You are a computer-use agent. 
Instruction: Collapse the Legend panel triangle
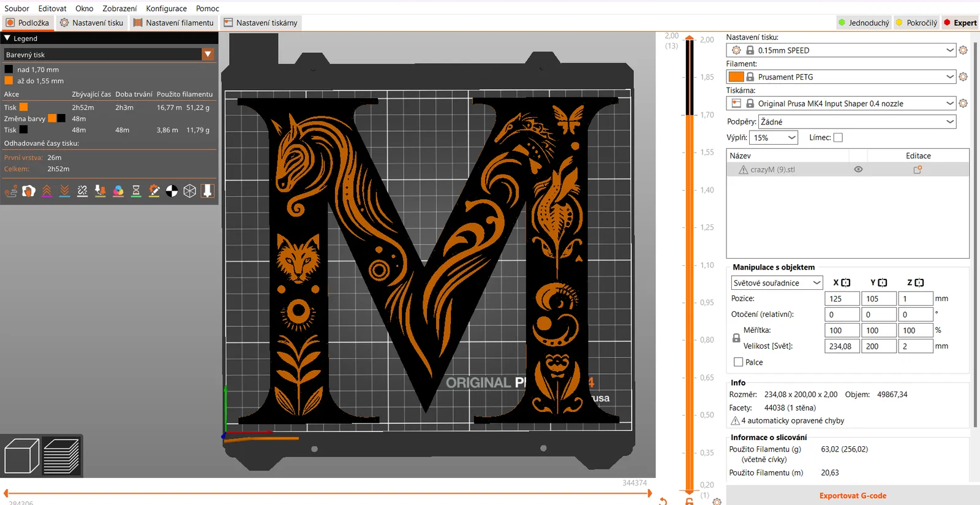point(7,38)
